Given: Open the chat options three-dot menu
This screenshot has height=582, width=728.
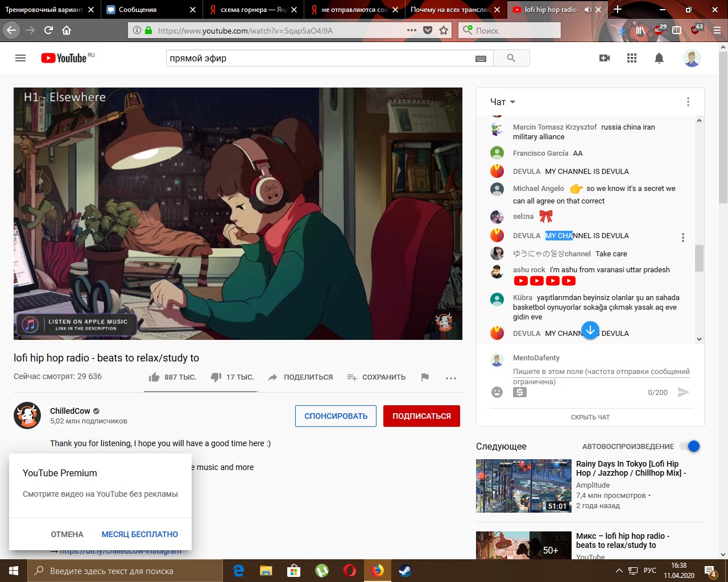Looking at the screenshot, I should point(688,102).
